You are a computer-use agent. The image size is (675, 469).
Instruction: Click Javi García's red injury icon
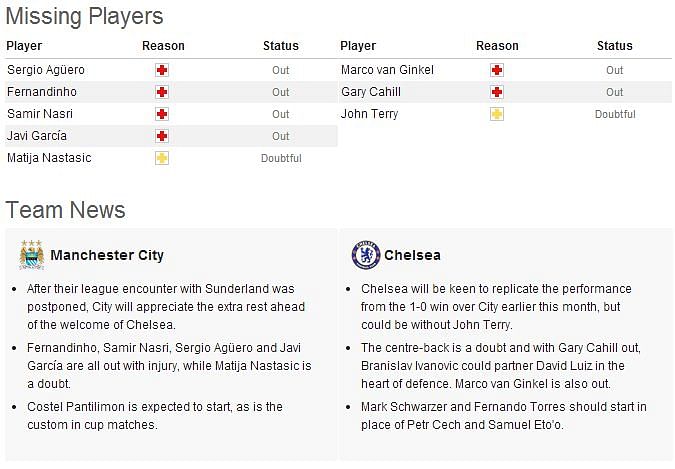point(162,136)
